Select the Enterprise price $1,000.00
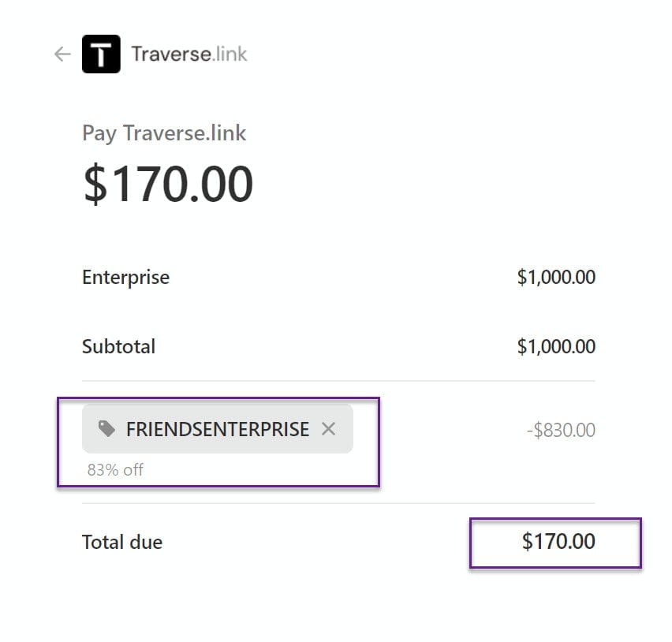672x642 pixels. [557, 277]
